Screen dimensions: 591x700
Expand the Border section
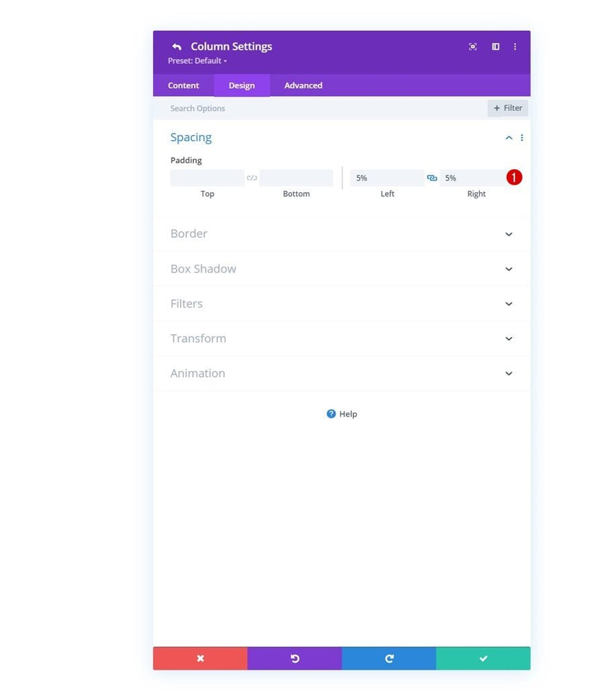pos(341,234)
